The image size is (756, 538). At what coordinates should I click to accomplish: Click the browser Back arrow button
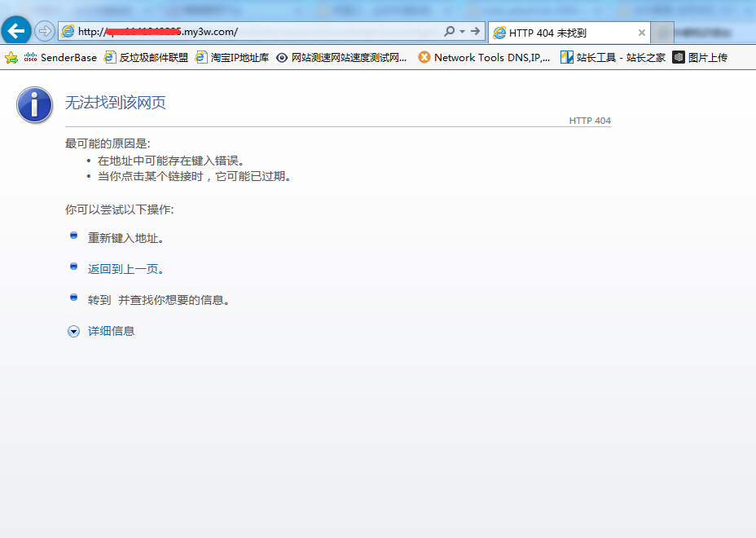(16, 32)
